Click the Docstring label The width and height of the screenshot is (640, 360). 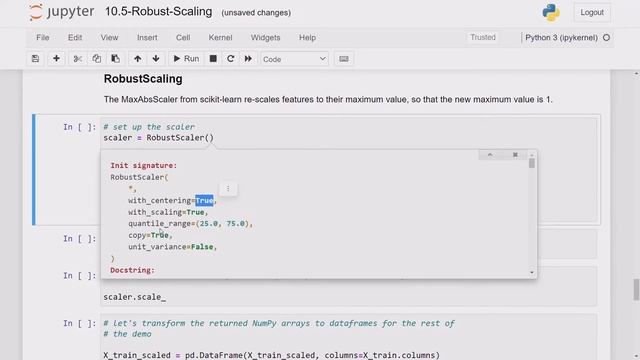[132, 270]
